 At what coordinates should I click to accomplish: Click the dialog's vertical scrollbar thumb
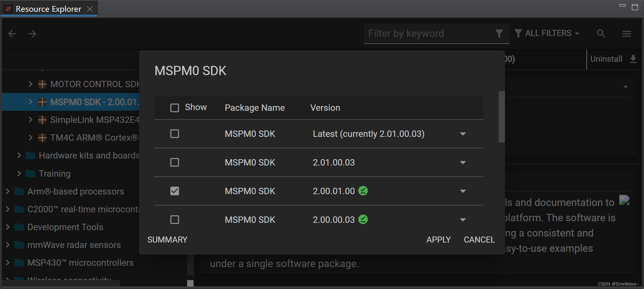coord(501,117)
